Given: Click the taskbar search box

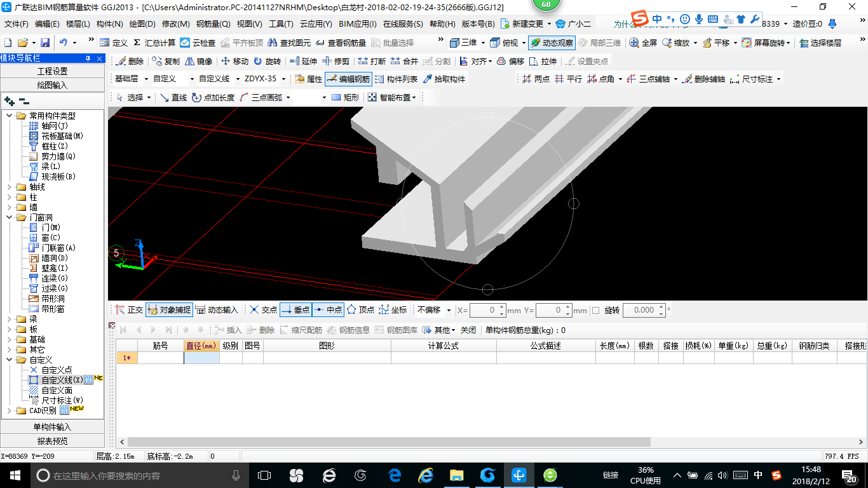Looking at the screenshot, I should tap(140, 475).
